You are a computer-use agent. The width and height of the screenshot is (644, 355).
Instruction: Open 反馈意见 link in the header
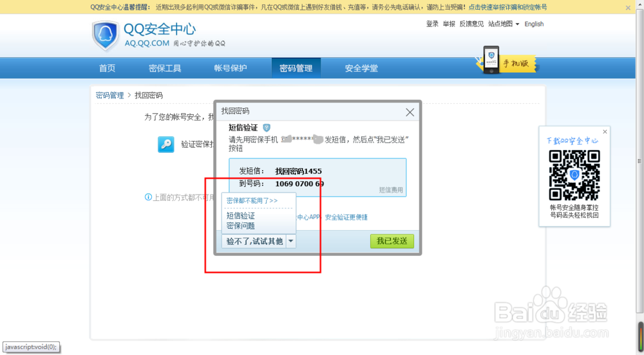(x=471, y=24)
